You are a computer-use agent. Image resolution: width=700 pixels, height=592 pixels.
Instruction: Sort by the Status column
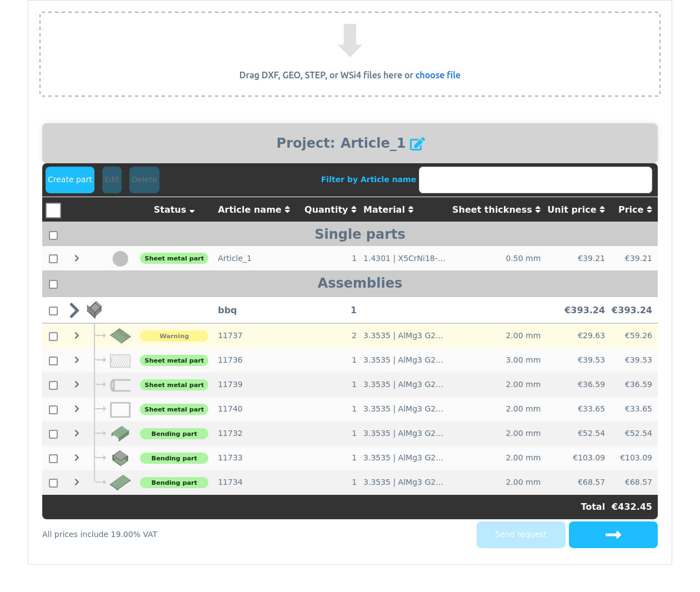174,210
